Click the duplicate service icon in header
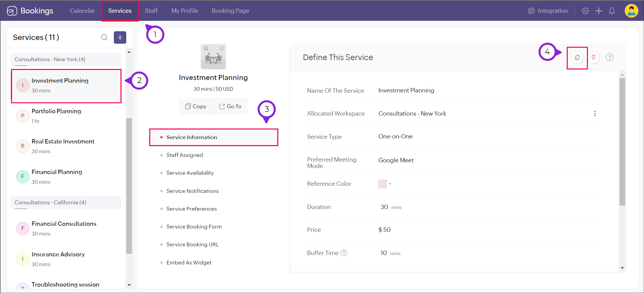Viewport: 644px width, 293px height. click(577, 57)
